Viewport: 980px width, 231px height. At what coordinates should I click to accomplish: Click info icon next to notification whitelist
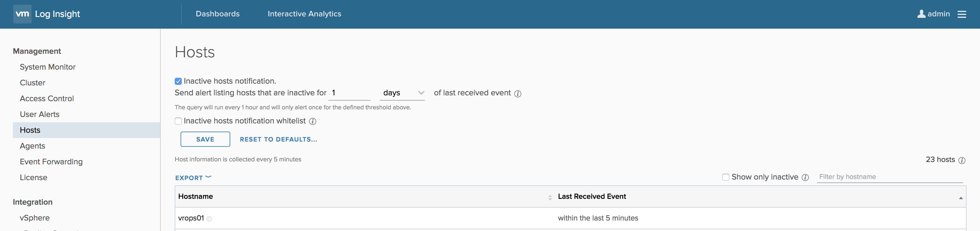coord(312,121)
